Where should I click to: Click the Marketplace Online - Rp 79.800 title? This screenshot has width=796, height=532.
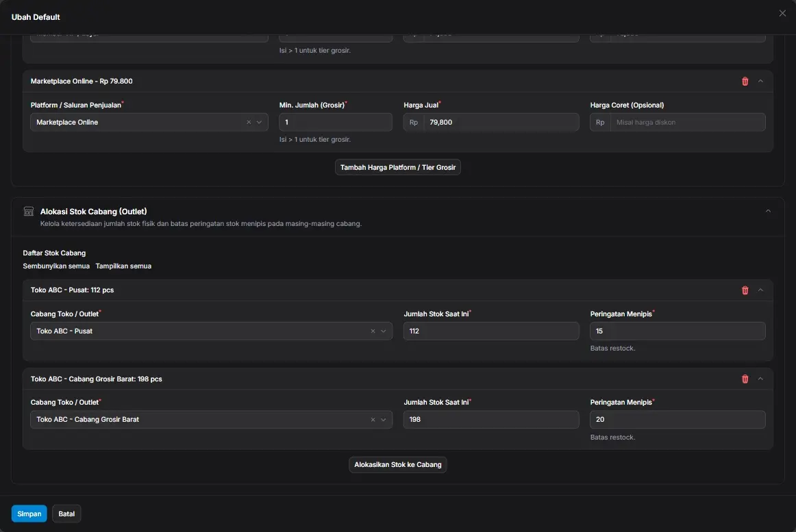[82, 81]
